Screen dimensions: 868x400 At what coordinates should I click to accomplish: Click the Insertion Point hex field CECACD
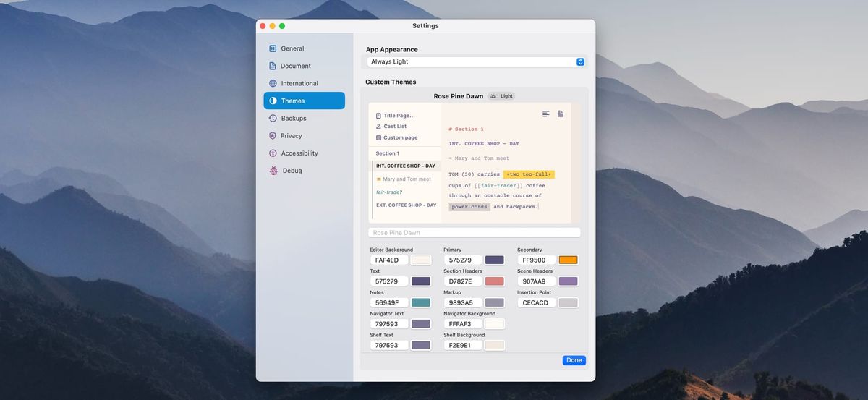(537, 302)
